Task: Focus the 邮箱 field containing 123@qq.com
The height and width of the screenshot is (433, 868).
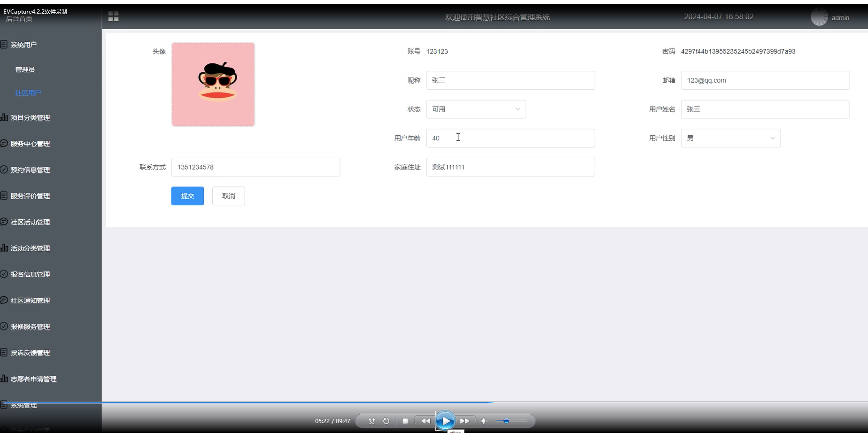Action: [765, 80]
